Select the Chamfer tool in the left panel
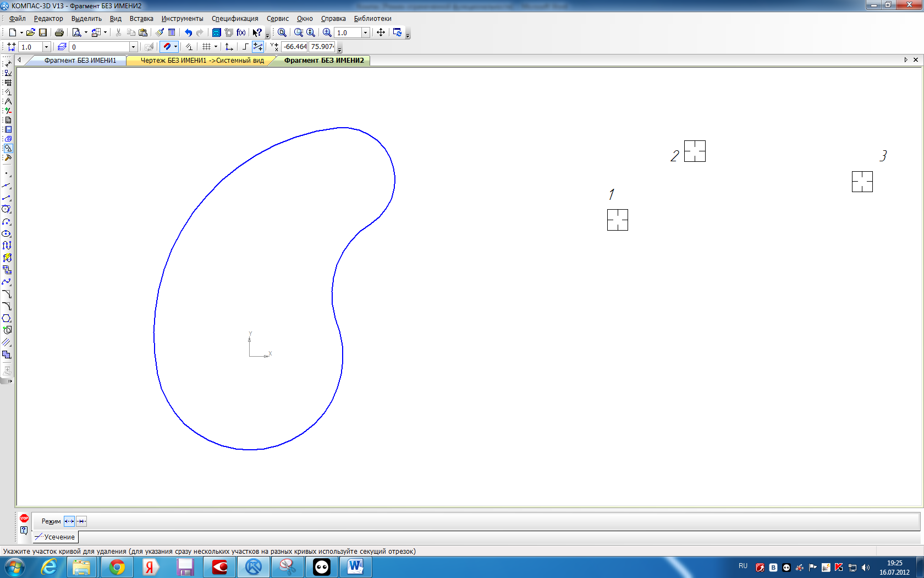The width and height of the screenshot is (924, 578). click(x=7, y=294)
